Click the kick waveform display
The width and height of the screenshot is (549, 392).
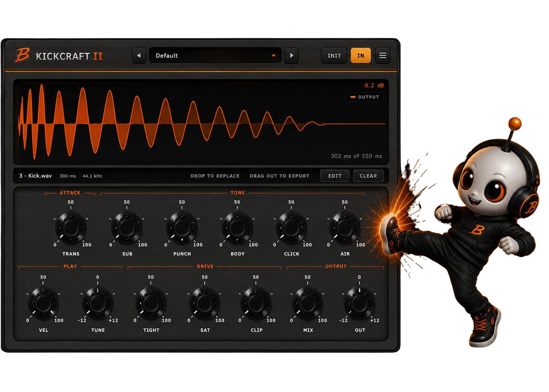201,122
